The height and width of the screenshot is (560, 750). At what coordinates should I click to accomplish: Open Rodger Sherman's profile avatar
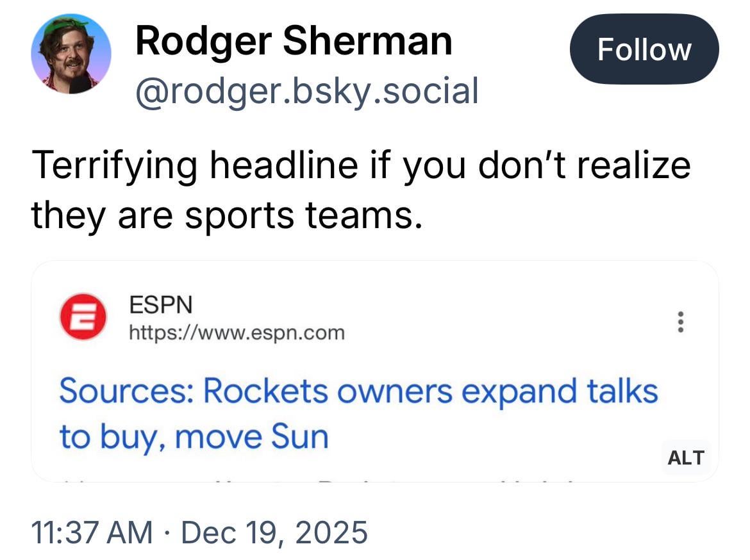(x=71, y=54)
